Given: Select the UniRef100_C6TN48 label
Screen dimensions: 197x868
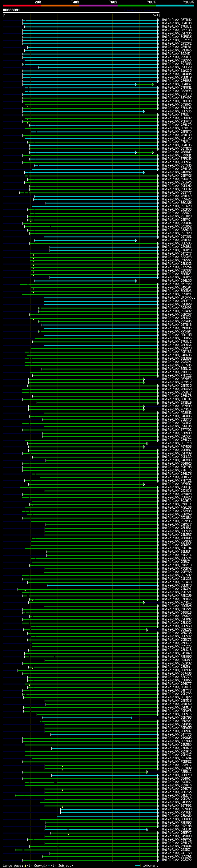Looking at the screenshot, I should (x=176, y=325).
